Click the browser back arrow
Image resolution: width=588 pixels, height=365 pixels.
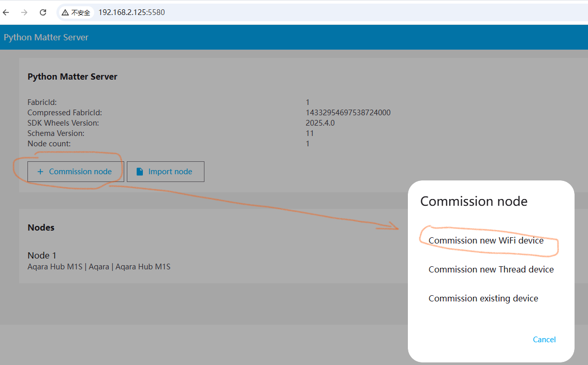[6, 12]
